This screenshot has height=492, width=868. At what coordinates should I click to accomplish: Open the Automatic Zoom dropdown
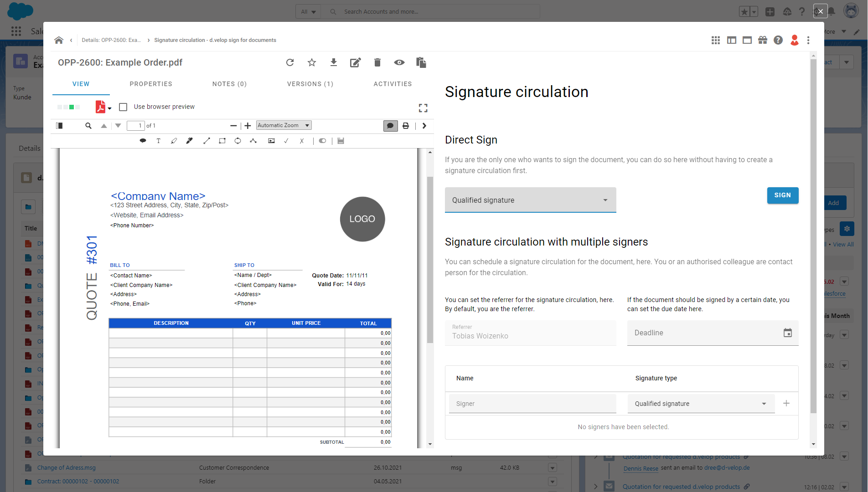click(283, 125)
